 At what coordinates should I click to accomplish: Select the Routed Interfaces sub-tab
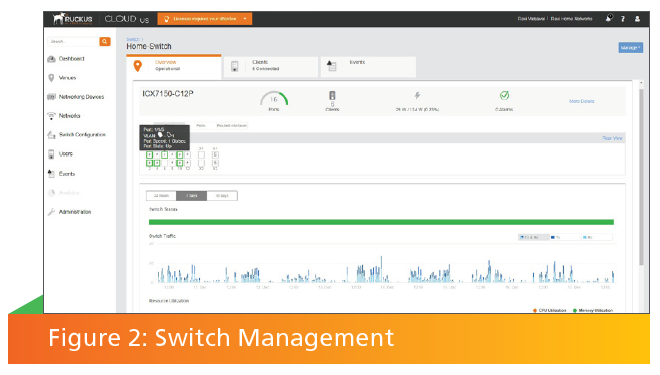(232, 125)
